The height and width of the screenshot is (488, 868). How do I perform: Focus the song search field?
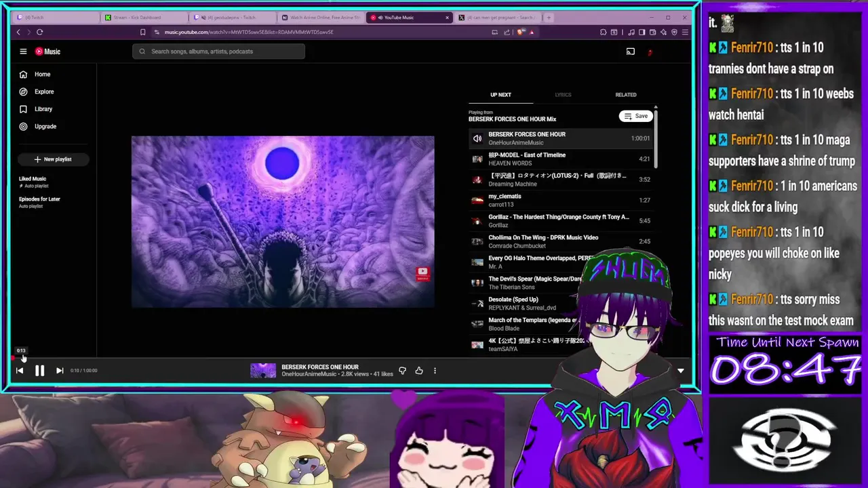click(218, 52)
